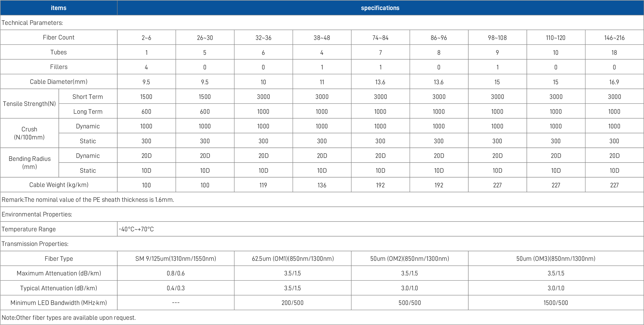Image resolution: width=644 pixels, height=325 pixels.
Task: Select typical attenuation value "0.4/0.3"
Action: click(x=176, y=288)
